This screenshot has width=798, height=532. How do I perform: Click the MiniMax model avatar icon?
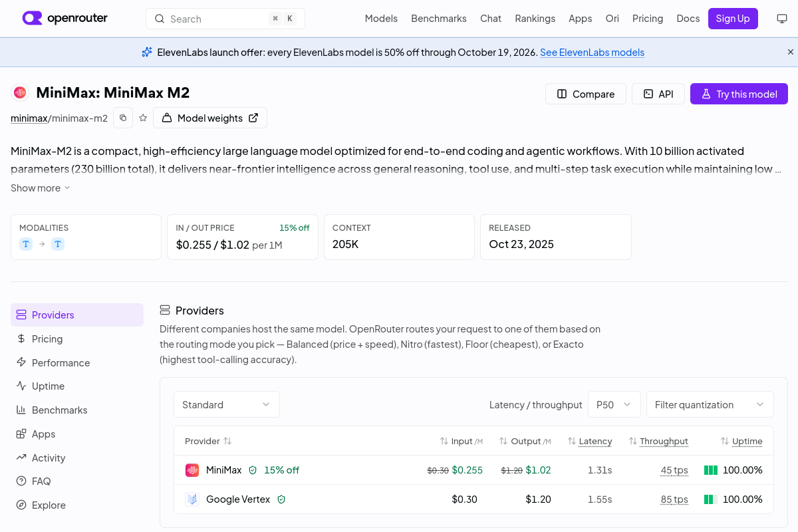tap(20, 93)
